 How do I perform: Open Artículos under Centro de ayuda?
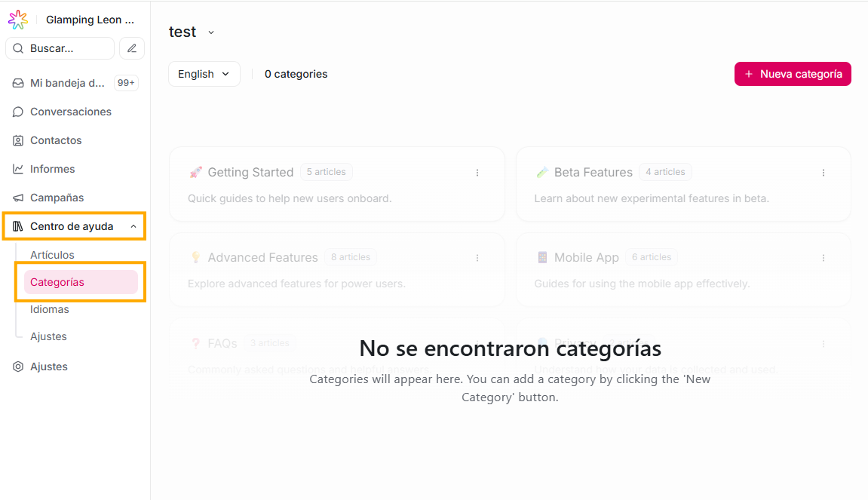pyautogui.click(x=52, y=255)
